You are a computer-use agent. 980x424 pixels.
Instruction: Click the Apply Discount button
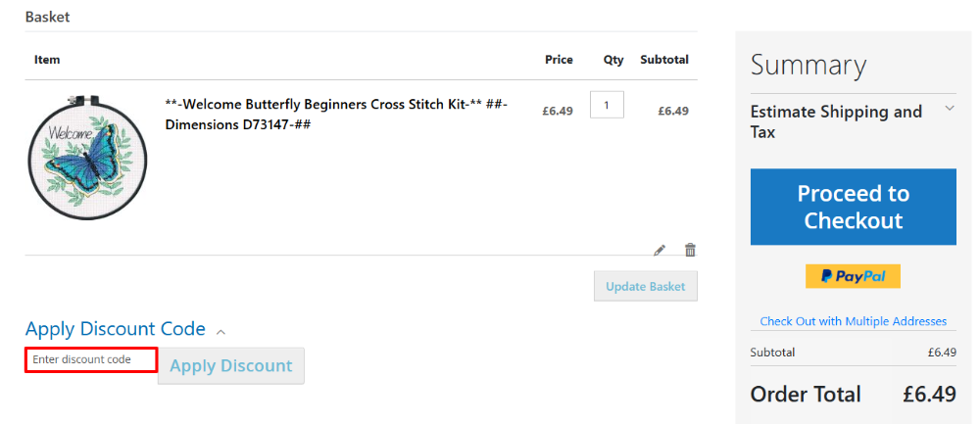click(x=231, y=365)
